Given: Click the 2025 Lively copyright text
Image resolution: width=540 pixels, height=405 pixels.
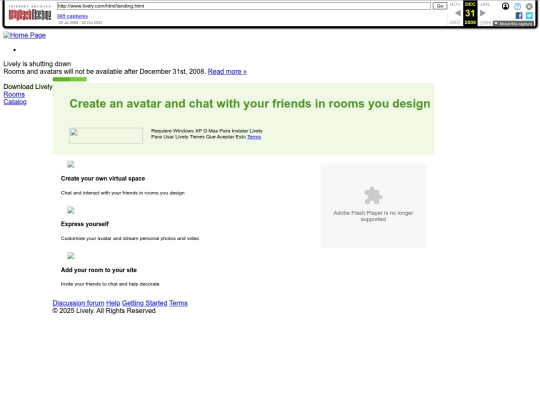Looking at the screenshot, I should tap(104, 311).
